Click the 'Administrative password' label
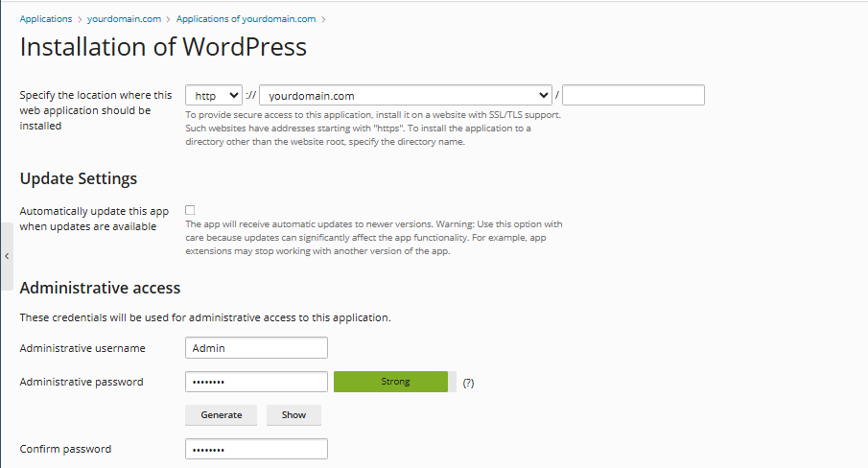This screenshot has width=868, height=468. 82,383
